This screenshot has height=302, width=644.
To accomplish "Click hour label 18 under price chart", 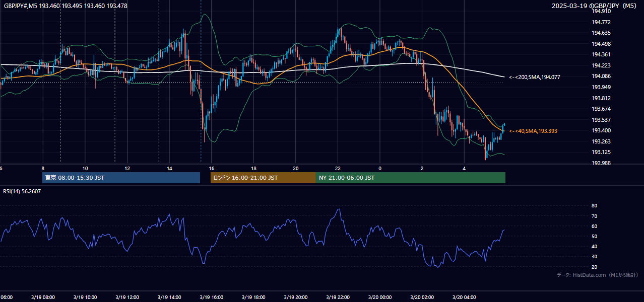I will point(253,168).
